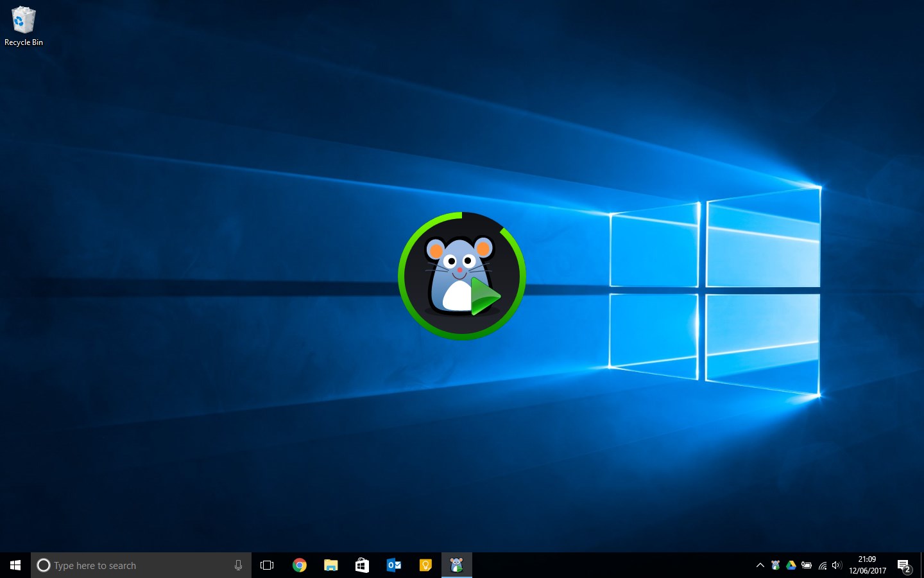Click the 'Type here to search' field
Viewport: 924px width, 578px height.
click(128, 565)
